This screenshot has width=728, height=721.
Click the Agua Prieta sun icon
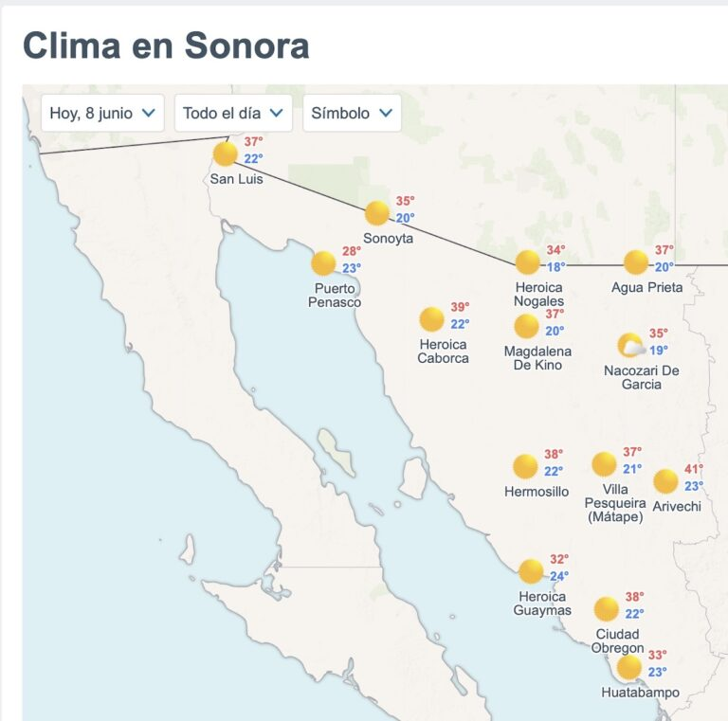[636, 262]
